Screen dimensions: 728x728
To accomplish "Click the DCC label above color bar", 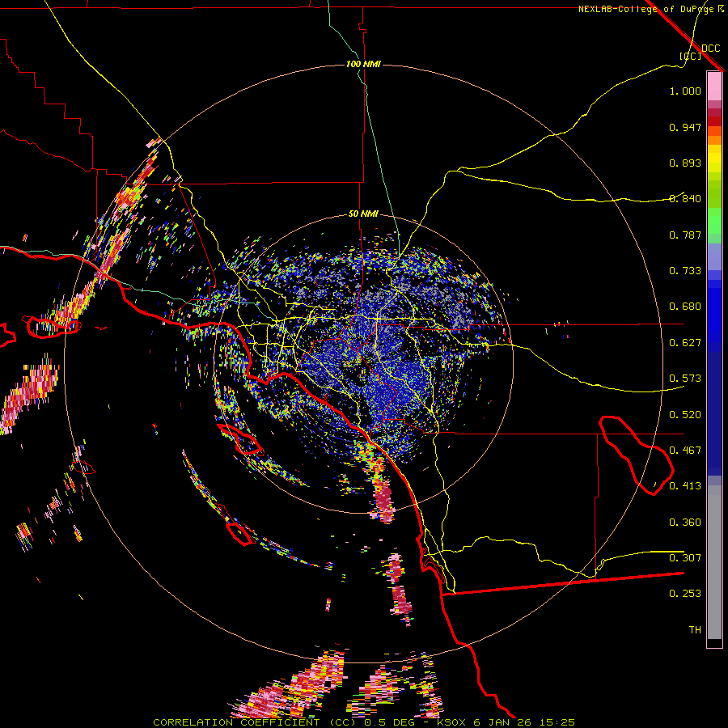I will [x=710, y=49].
